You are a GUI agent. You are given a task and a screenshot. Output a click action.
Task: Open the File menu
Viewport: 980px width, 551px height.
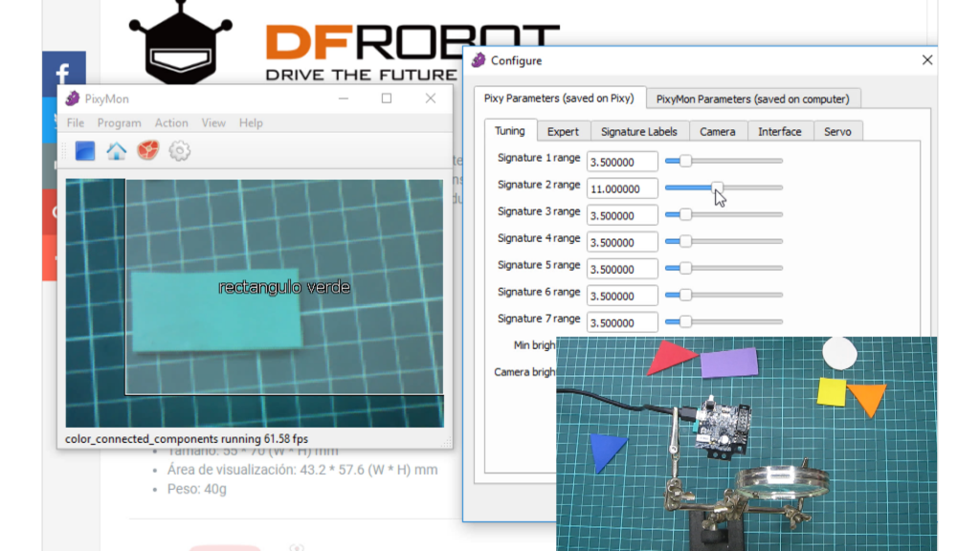pyautogui.click(x=76, y=123)
